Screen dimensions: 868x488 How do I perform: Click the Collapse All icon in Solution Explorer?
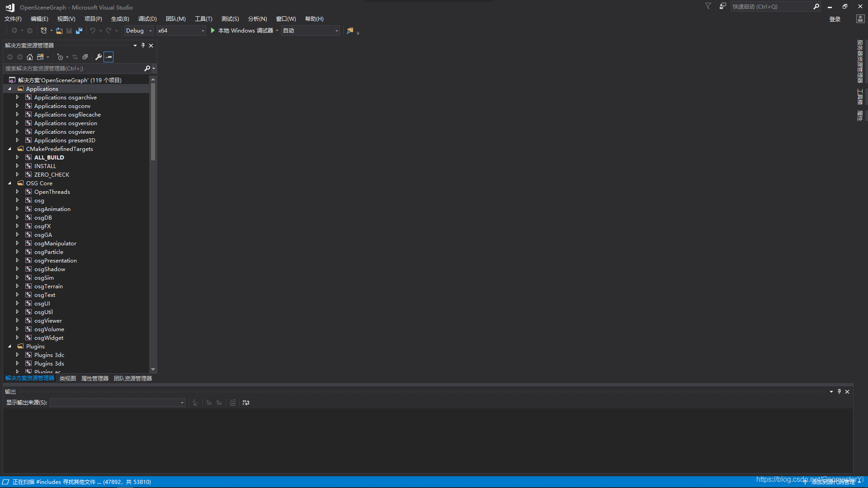click(x=85, y=56)
